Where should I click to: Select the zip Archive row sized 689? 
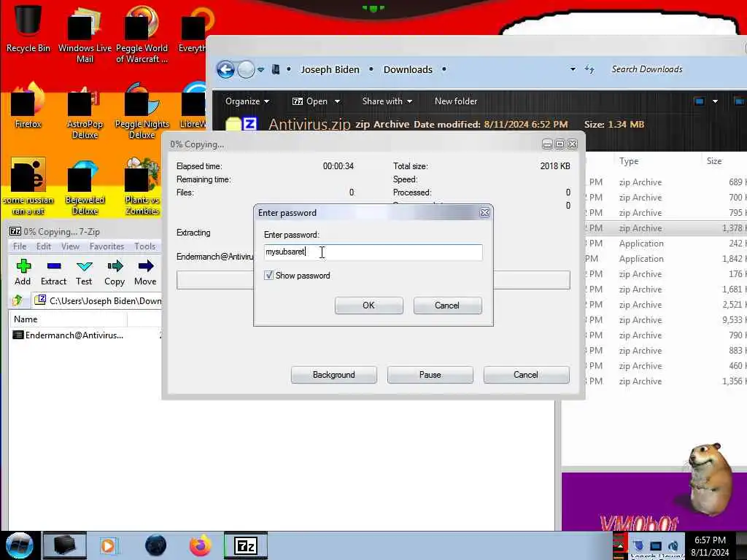click(666, 182)
